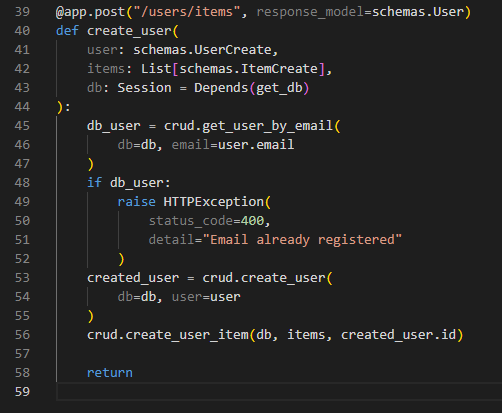Click crud.create_user_item call
The width and height of the screenshot is (502, 413).
pos(168,335)
